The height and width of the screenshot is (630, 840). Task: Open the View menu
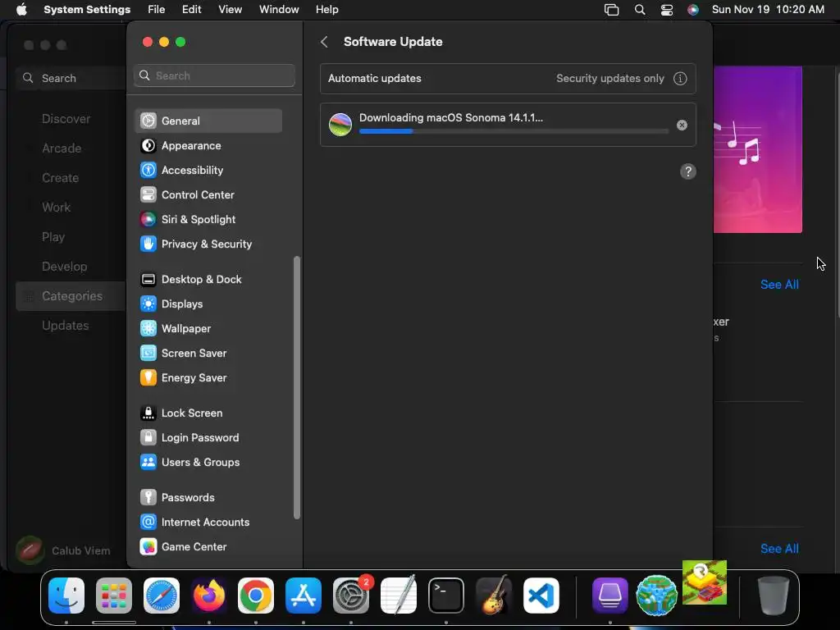coord(230,10)
